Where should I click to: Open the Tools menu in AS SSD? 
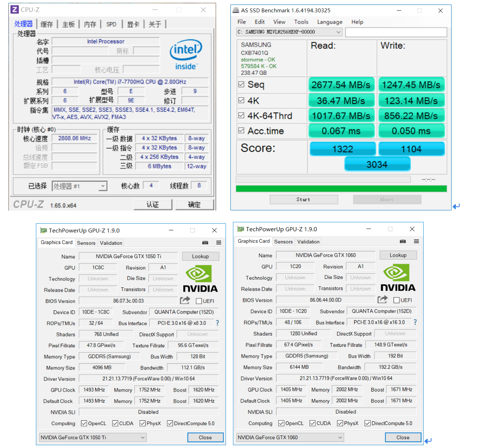tap(301, 22)
